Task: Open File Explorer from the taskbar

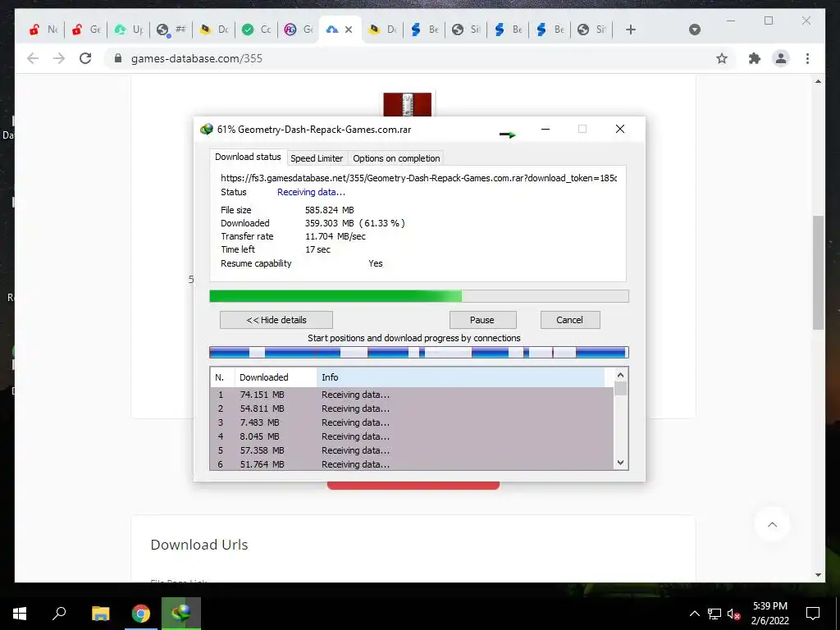Action: (100, 614)
